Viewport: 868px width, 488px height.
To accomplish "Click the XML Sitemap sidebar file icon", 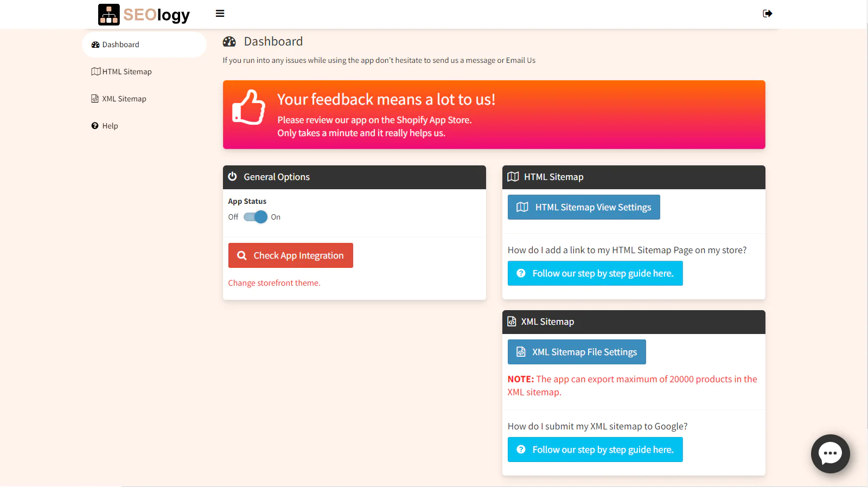I will pos(95,99).
